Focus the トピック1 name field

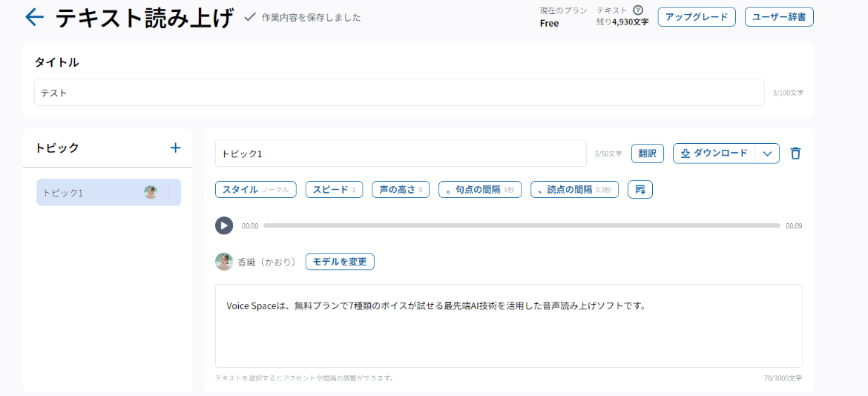click(401, 154)
